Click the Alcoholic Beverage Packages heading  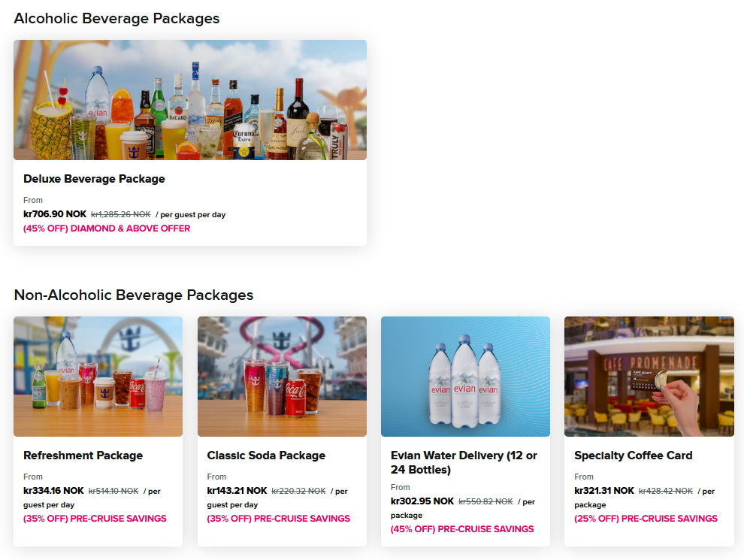coord(116,18)
